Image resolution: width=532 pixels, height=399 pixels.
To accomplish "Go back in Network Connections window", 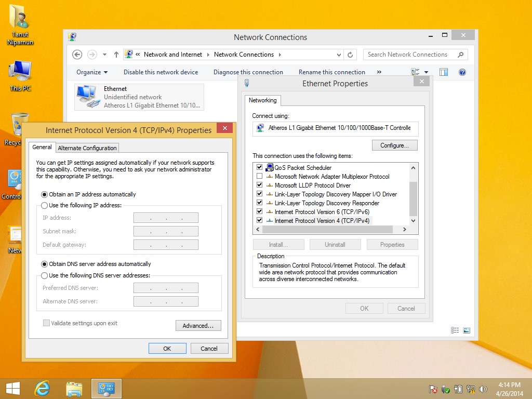I will pos(77,55).
